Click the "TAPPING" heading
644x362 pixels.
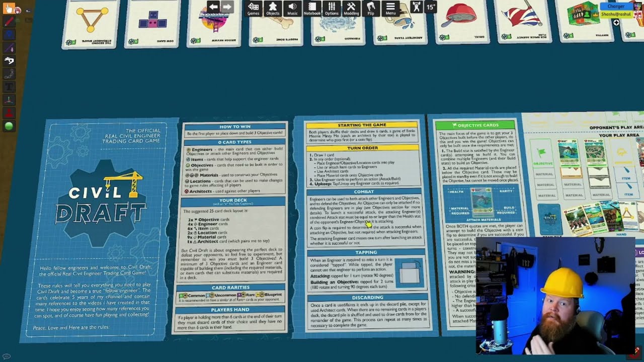coord(366,252)
